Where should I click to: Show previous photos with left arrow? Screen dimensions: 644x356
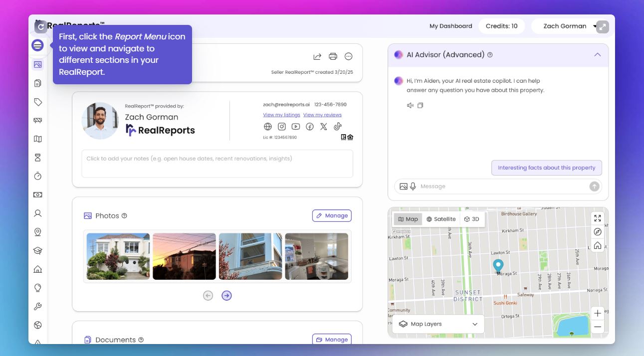click(208, 296)
